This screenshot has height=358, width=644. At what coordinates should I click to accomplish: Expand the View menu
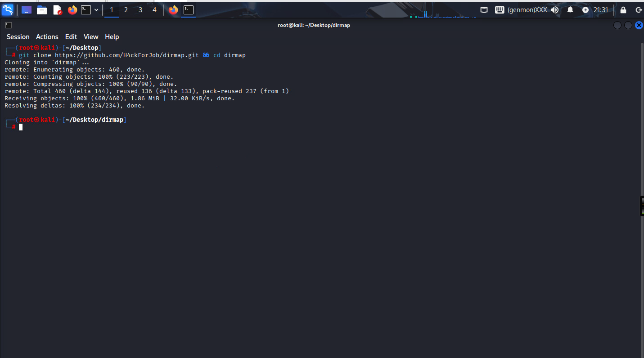(91, 37)
